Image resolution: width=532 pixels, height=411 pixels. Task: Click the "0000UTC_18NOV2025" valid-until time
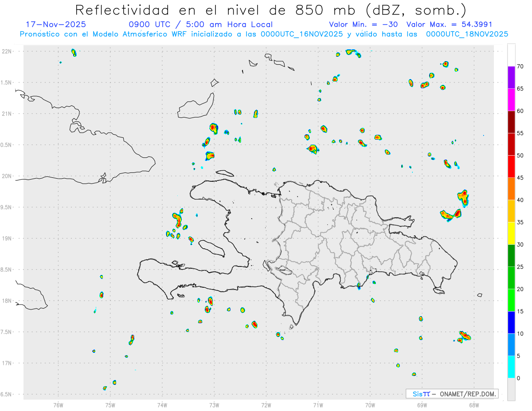(467, 34)
